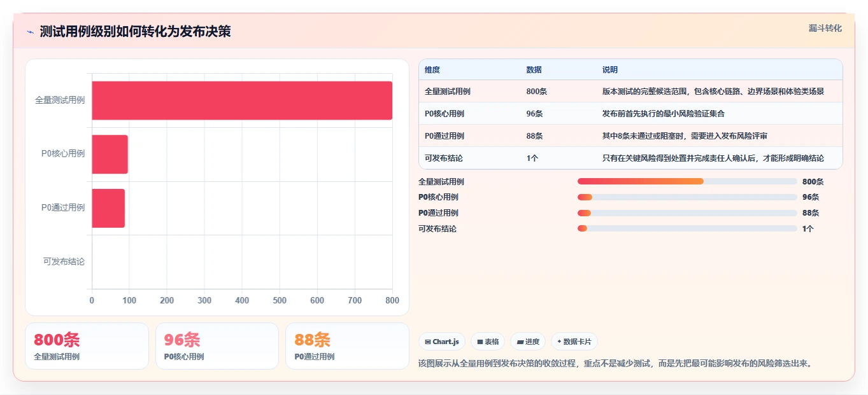The height and width of the screenshot is (395, 868).
Task: Open the 800条 全量测试用例 stat card
Action: (x=87, y=346)
